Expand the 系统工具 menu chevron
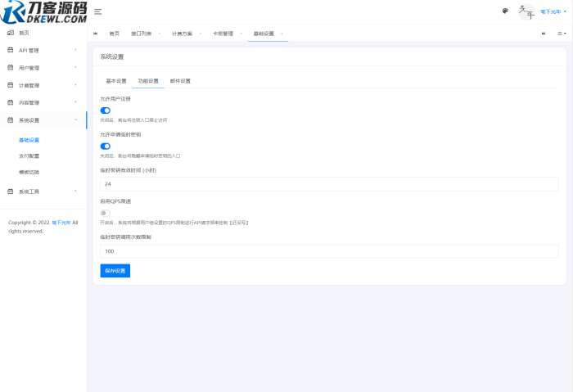Image resolution: width=573 pixels, height=392 pixels. point(75,191)
